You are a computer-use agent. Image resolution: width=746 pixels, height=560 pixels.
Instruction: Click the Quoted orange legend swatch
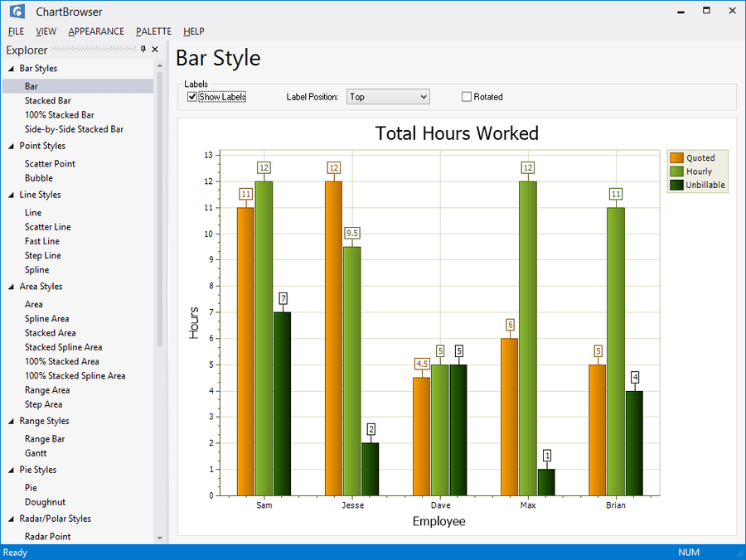(x=676, y=158)
